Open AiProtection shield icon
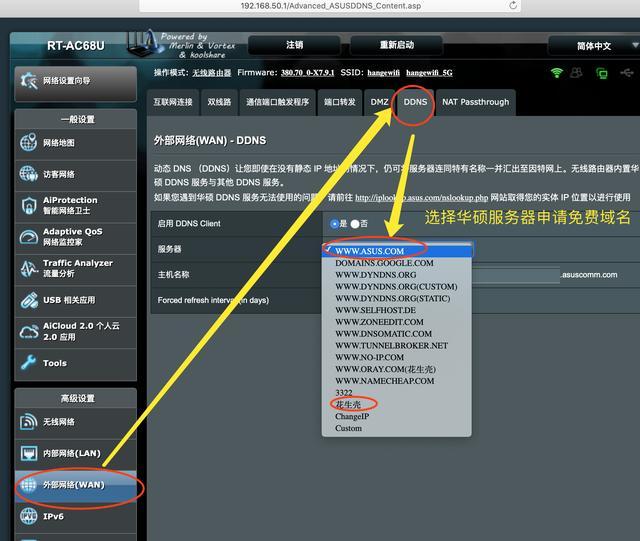This screenshot has width=640, height=541. click(x=29, y=205)
